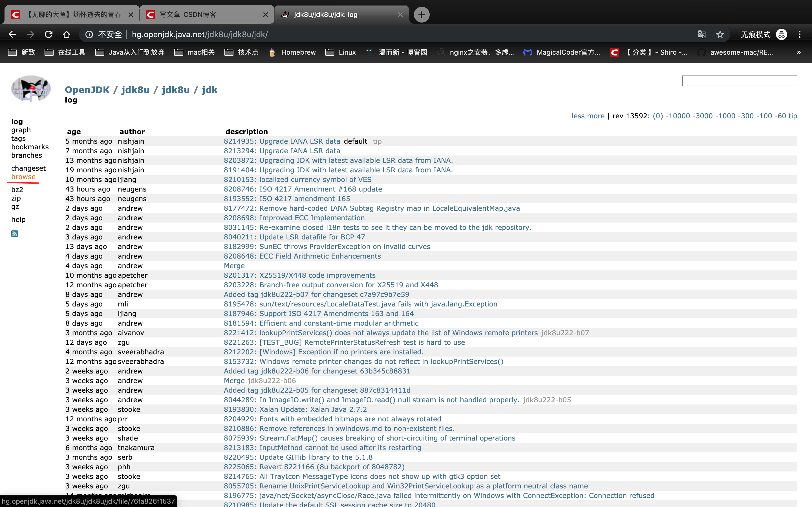Open changeset 8208698 Improved ECC Implementation
Viewport: 812px width, 507px height.
pos(294,218)
